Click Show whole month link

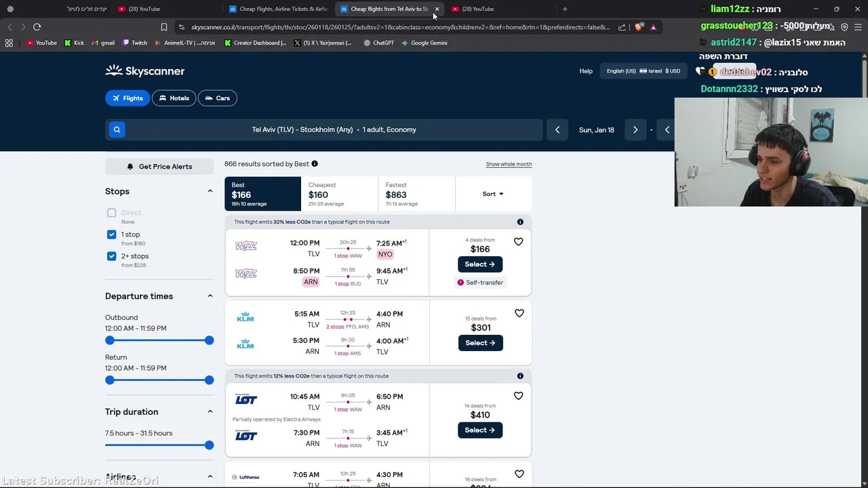509,164
